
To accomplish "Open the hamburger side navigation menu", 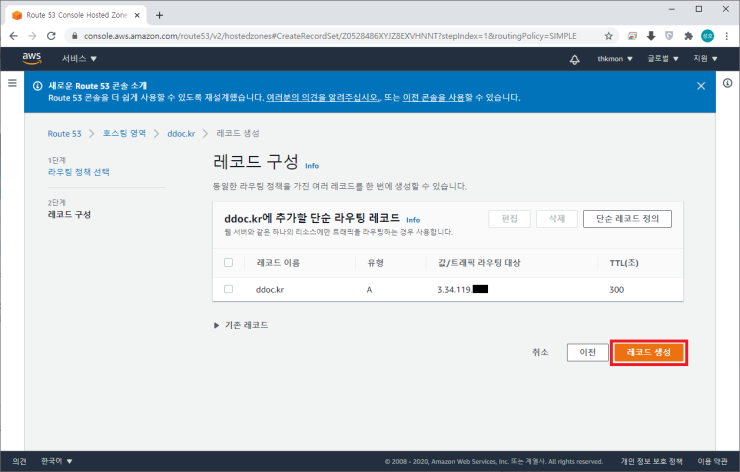I will click(x=12, y=83).
